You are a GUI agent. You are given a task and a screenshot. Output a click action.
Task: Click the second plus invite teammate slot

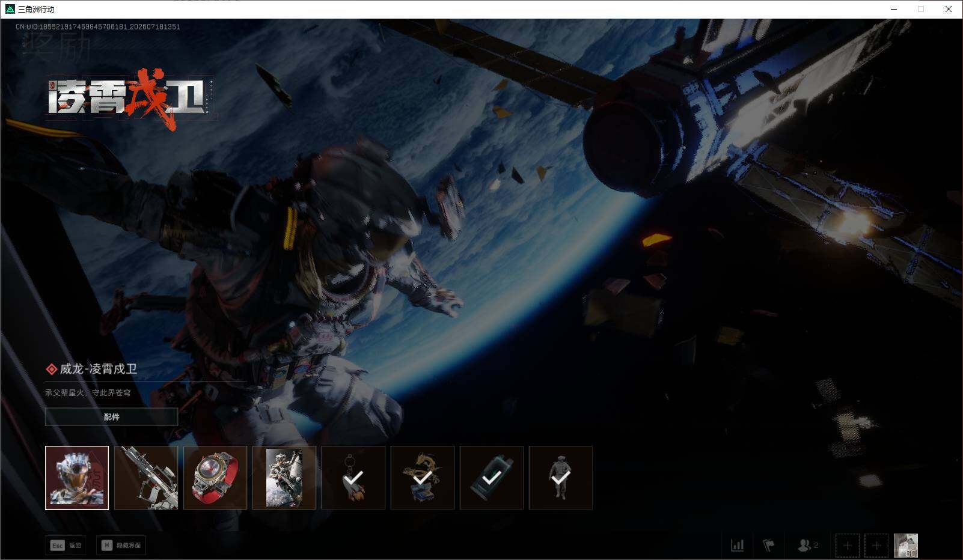876,546
